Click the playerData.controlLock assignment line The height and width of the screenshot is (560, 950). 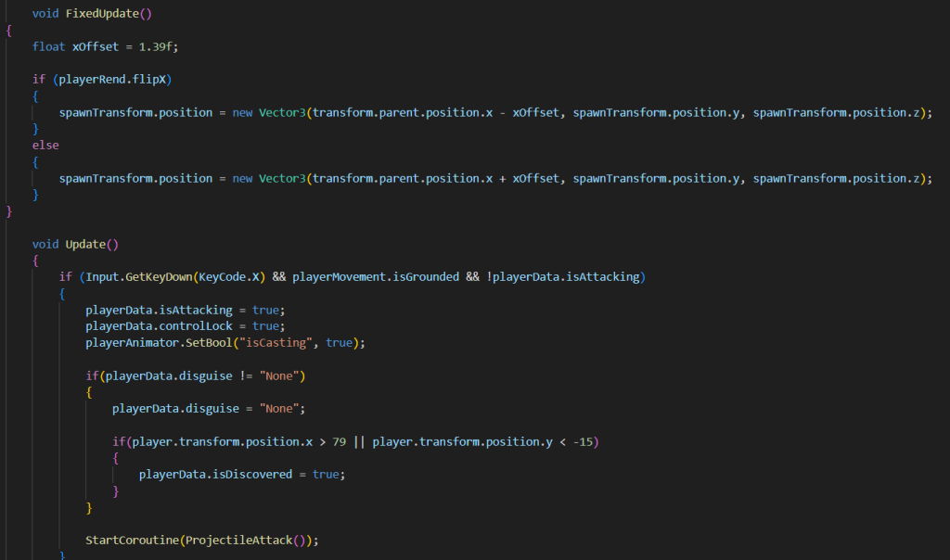click(x=182, y=326)
